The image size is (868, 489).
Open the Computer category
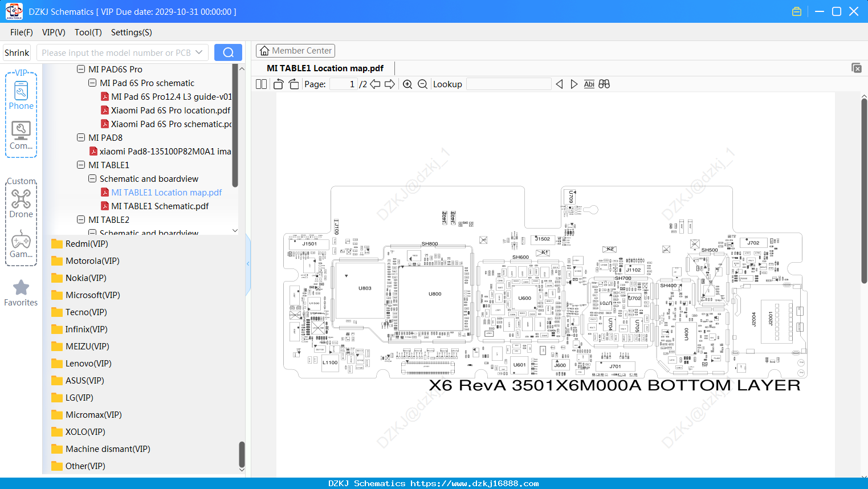pos(21,136)
